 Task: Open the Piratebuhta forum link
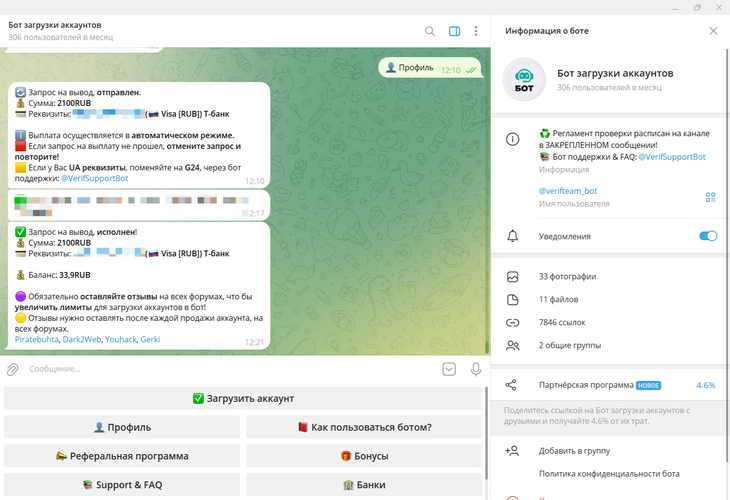[x=37, y=340]
